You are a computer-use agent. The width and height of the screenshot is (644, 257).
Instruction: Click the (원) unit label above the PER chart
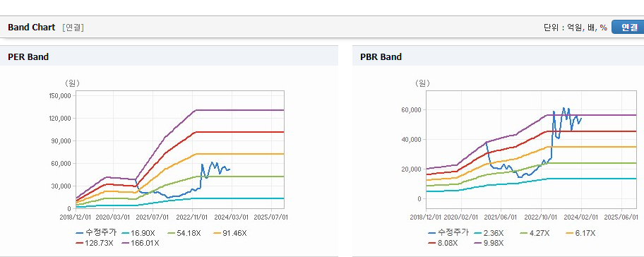(x=72, y=83)
